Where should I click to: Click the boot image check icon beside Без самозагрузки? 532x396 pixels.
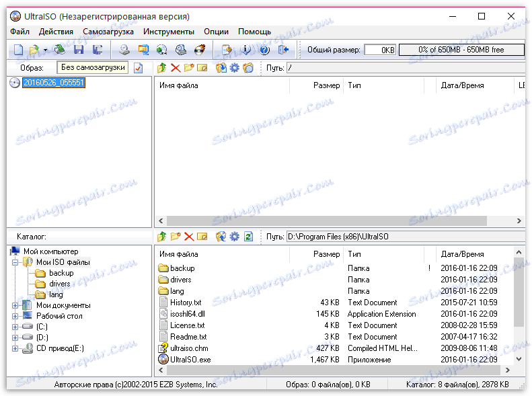tap(138, 68)
